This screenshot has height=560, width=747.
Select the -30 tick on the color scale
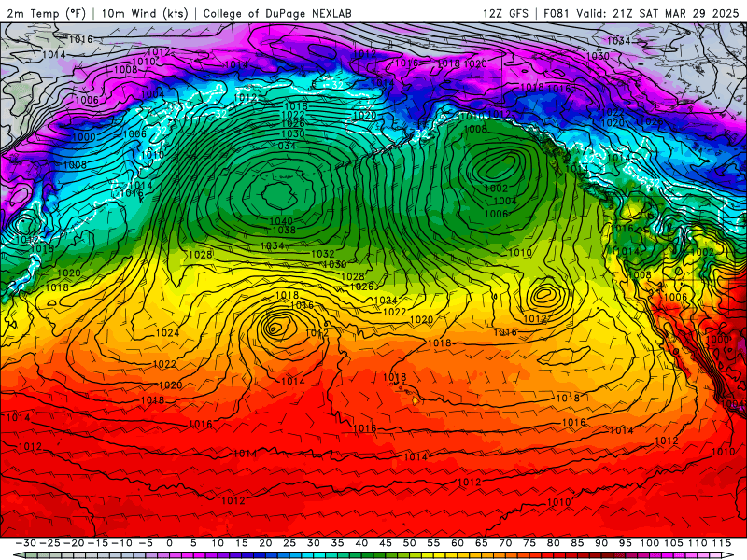26,543
